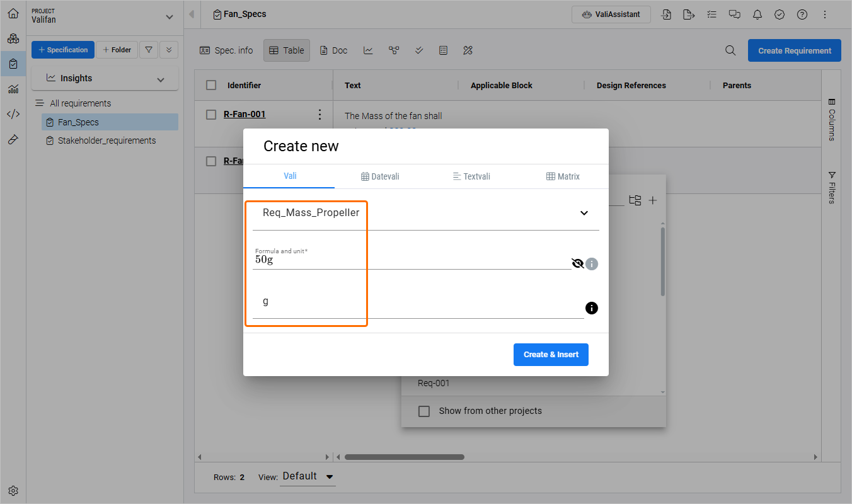
Task: Click the more options kebab in header
Action: click(825, 14)
